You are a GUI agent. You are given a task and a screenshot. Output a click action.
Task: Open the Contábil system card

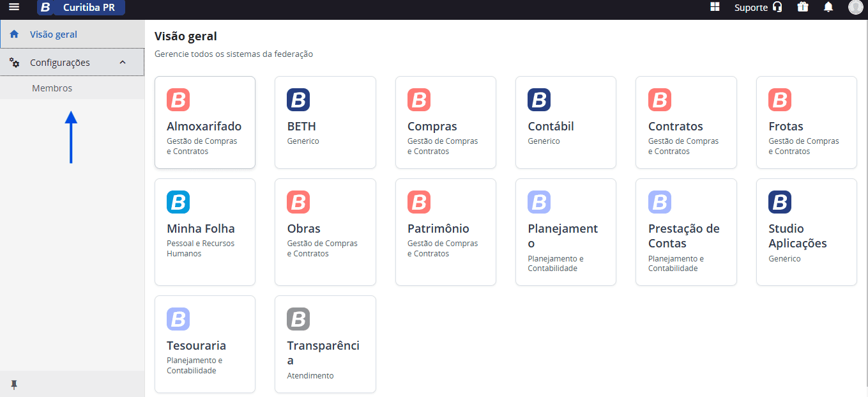coord(566,123)
